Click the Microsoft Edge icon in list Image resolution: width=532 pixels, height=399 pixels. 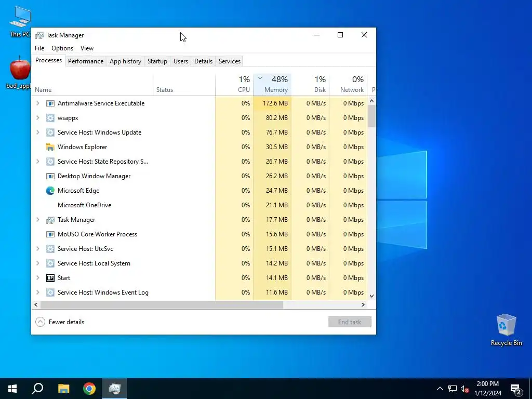[x=50, y=191]
